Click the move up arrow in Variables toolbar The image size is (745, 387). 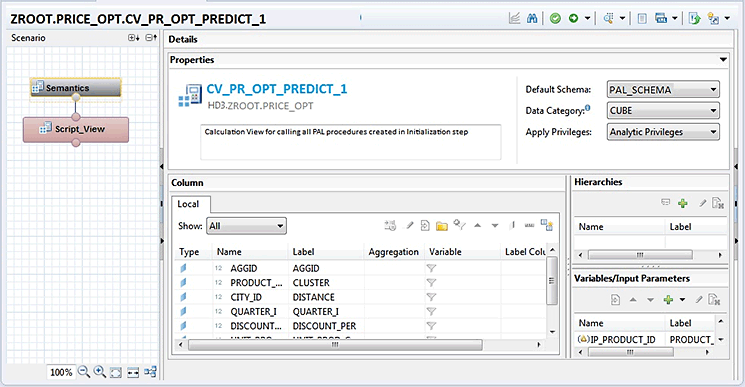[633, 300]
